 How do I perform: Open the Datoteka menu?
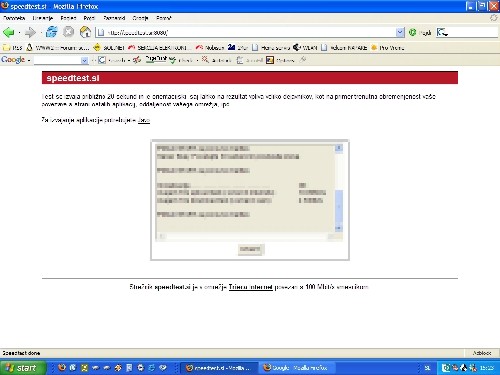coord(14,18)
